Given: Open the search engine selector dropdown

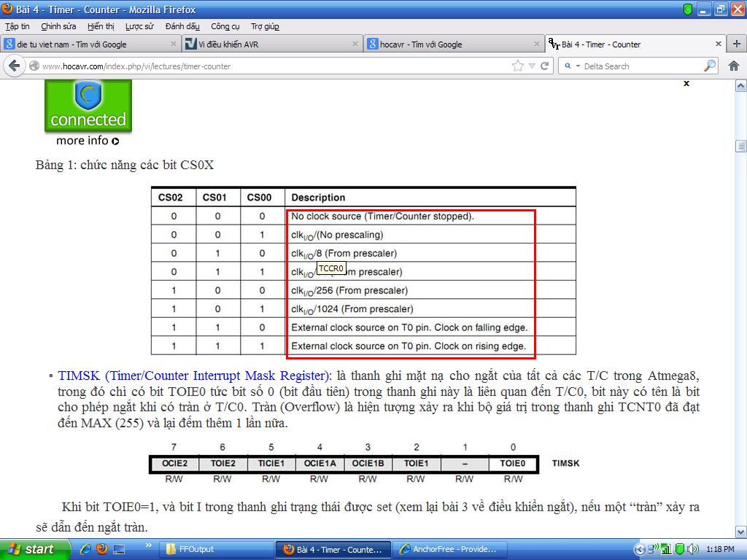Looking at the screenshot, I should point(572,66).
